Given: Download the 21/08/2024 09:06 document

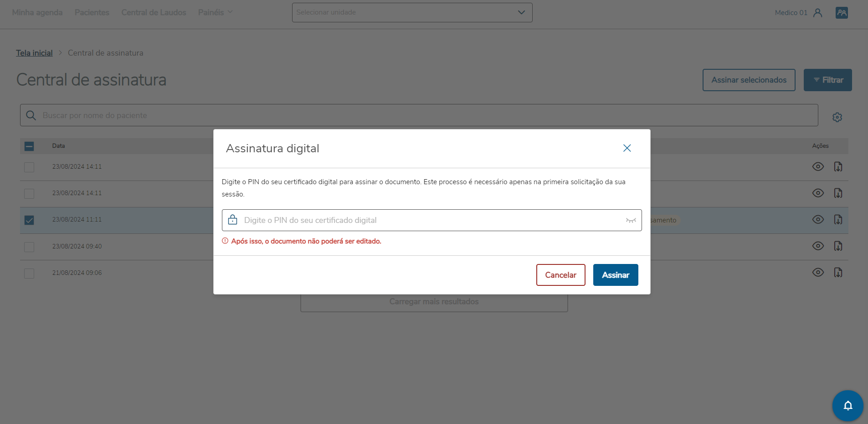Looking at the screenshot, I should [x=838, y=273].
